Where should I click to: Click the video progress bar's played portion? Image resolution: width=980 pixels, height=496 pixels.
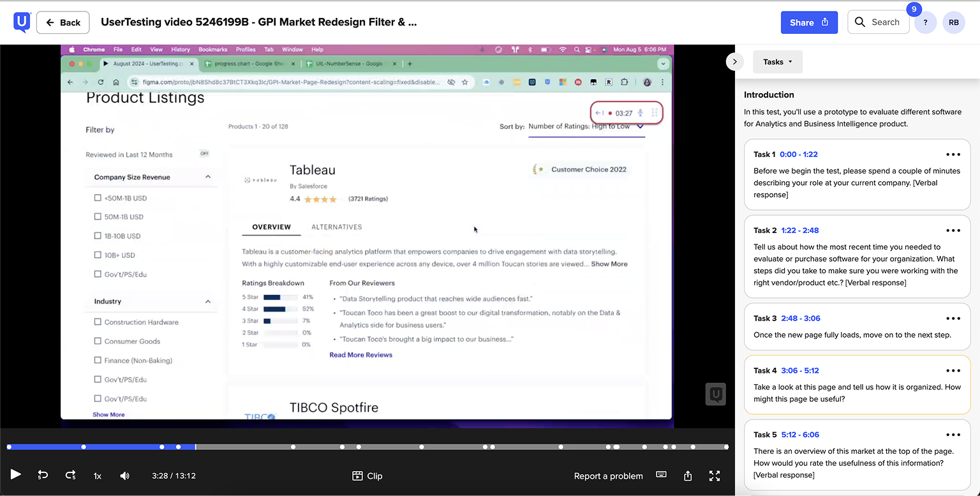pos(102,447)
